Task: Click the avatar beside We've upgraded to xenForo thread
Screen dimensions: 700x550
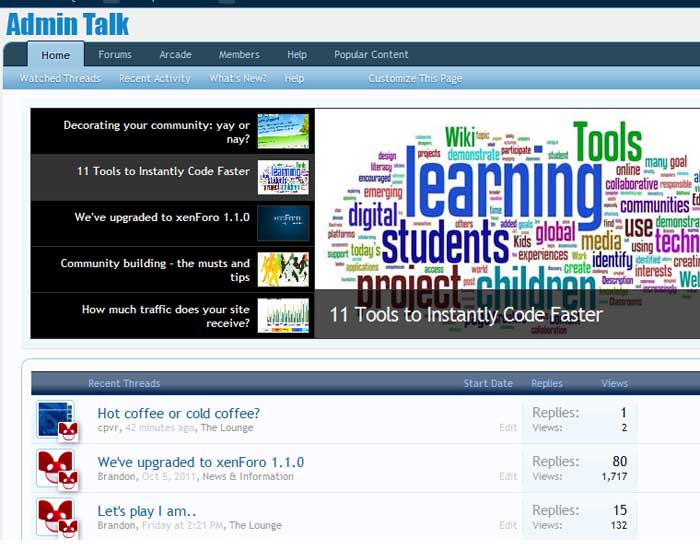Action: click(x=55, y=468)
